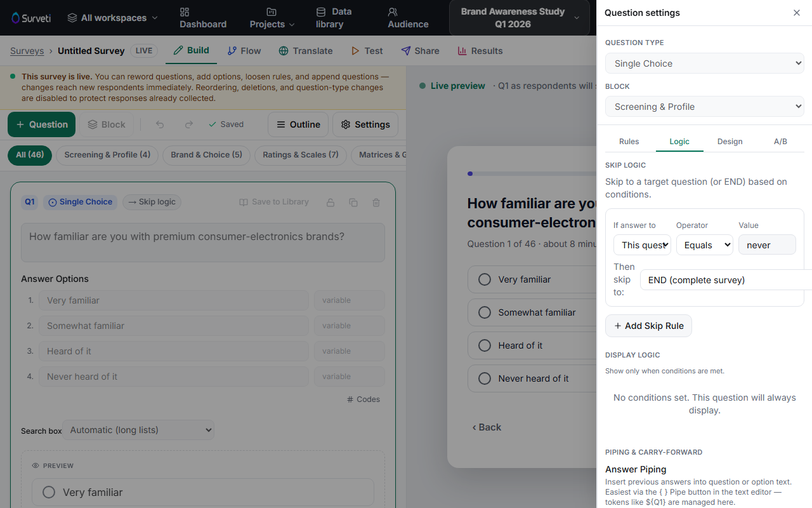Switch to the Design settings tab
812x508 pixels.
[730, 142]
